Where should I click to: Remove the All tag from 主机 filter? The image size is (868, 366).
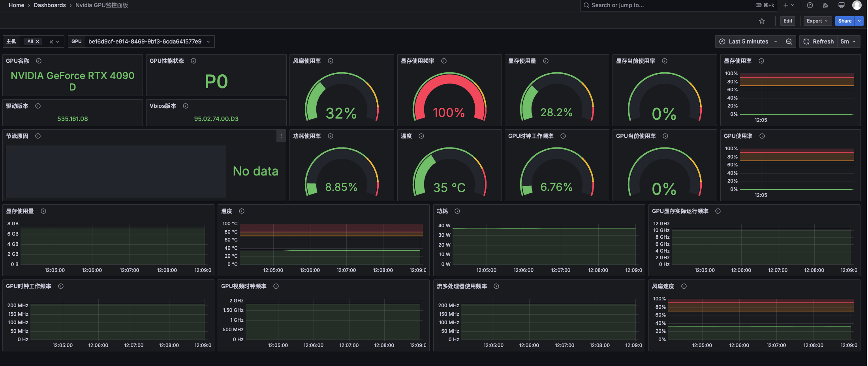click(38, 41)
